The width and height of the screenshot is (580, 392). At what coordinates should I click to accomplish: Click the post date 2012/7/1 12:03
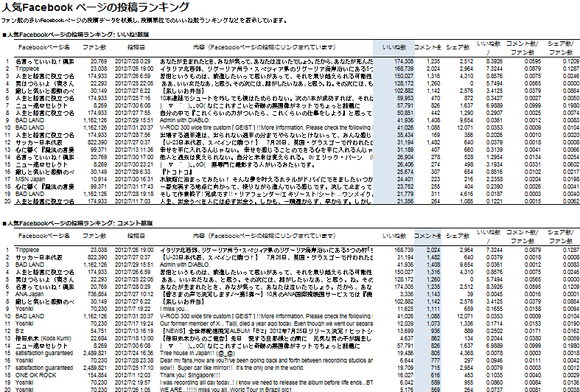pos(134,375)
